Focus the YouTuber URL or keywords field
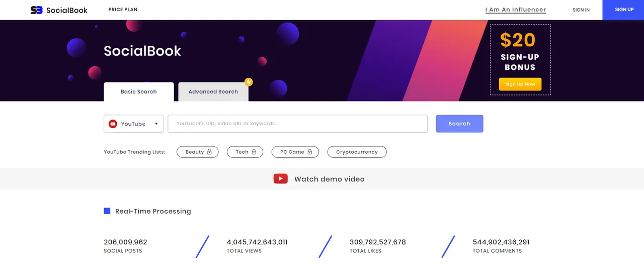 297,124
